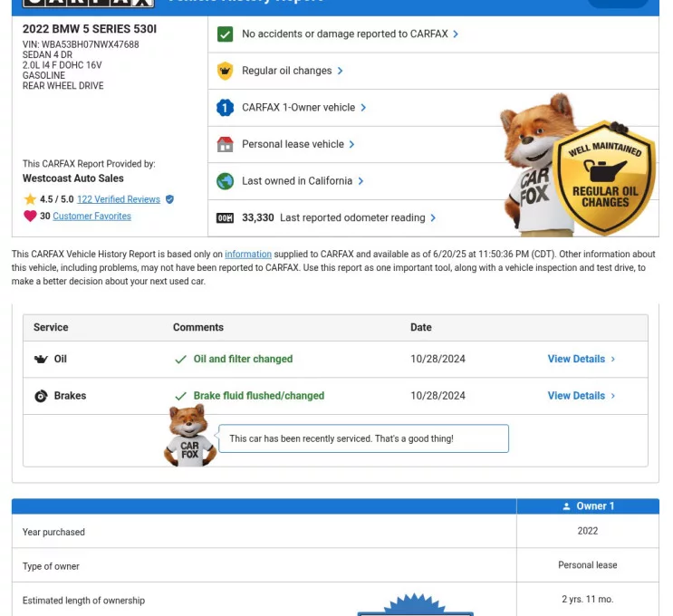Image resolution: width=673 pixels, height=616 pixels.
Task: Click the personal lease house icon
Action: click(225, 144)
